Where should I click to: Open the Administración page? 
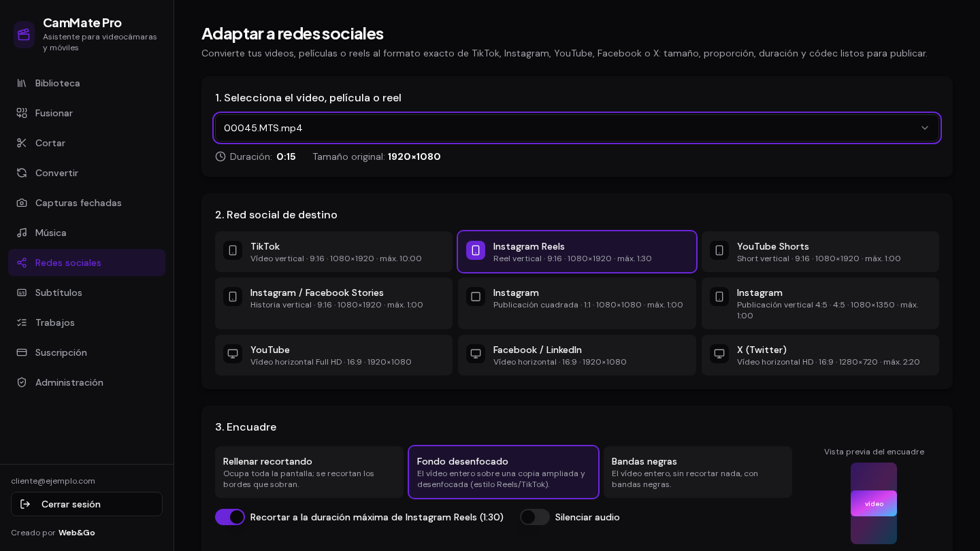(86, 382)
